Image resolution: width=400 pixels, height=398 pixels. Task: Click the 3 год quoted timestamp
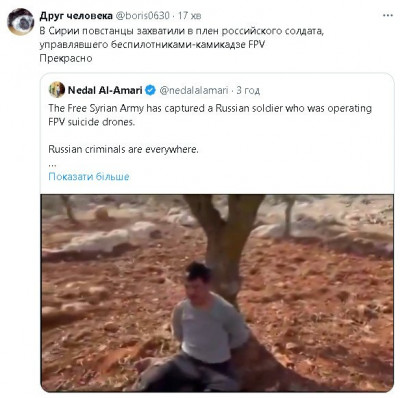248,90
